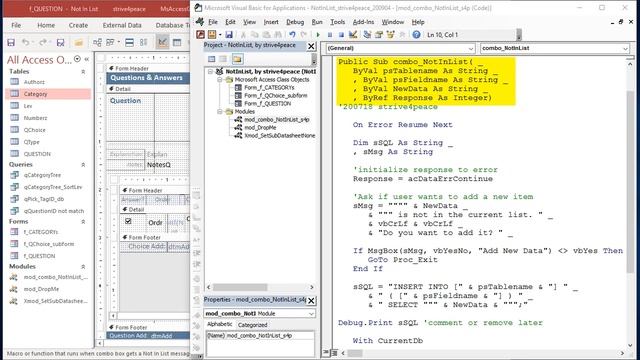640x360 pixels.
Task: Click (Name) property value field
Action: click(x=269, y=336)
